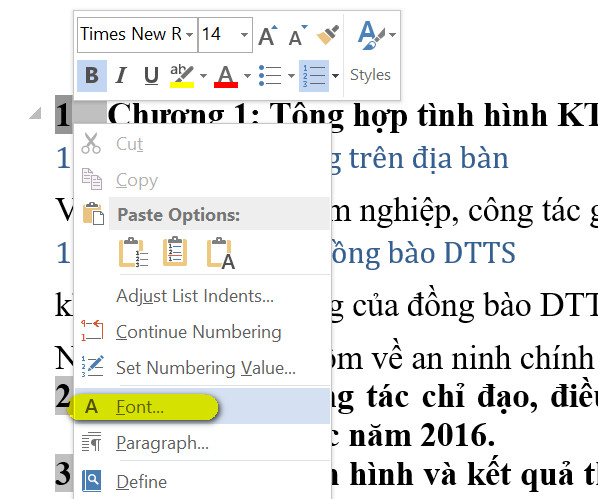Click the Format Painter brush icon
This screenshot has width=598, height=499.
point(328,35)
